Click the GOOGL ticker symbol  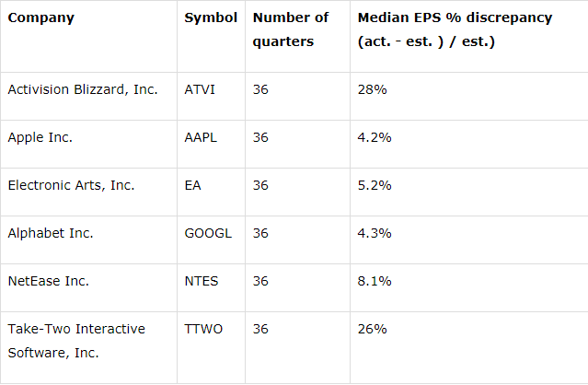[208, 233]
